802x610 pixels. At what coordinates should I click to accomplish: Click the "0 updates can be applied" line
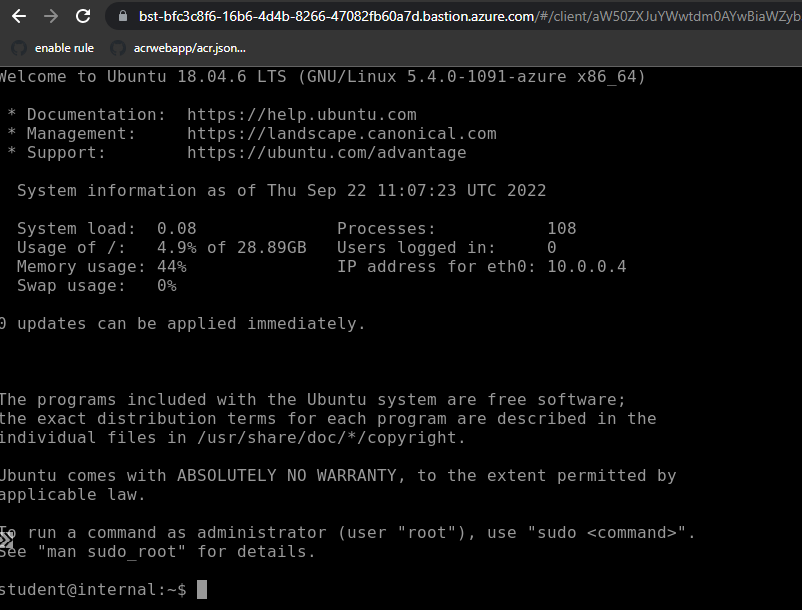tap(183, 324)
